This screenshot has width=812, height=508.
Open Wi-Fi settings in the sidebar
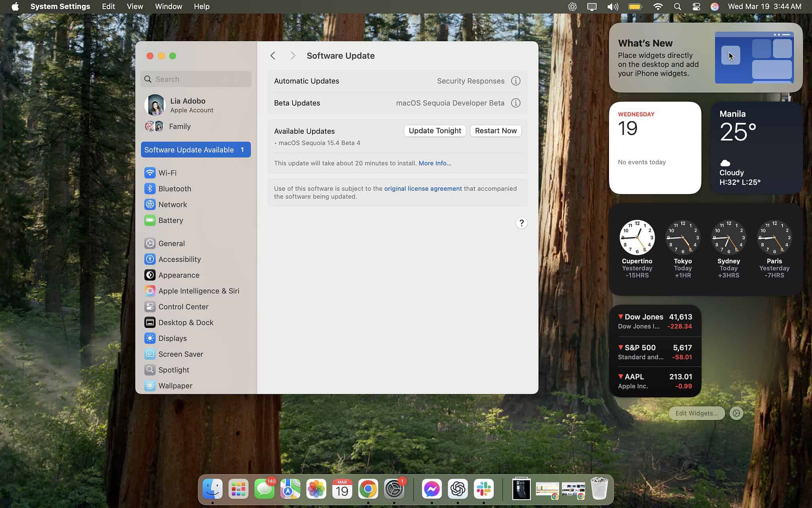click(x=167, y=173)
